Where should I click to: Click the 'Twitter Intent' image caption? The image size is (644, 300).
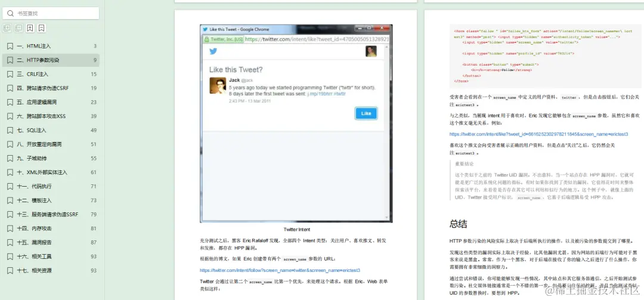click(x=296, y=229)
